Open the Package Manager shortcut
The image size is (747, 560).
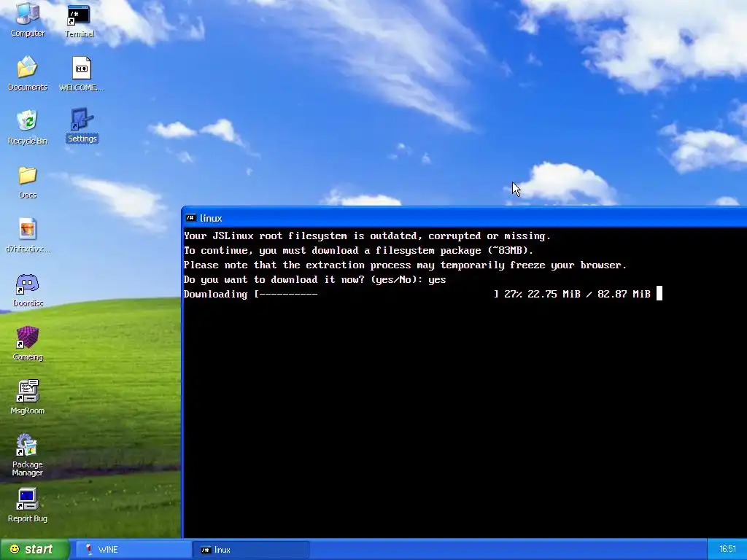[x=27, y=455]
